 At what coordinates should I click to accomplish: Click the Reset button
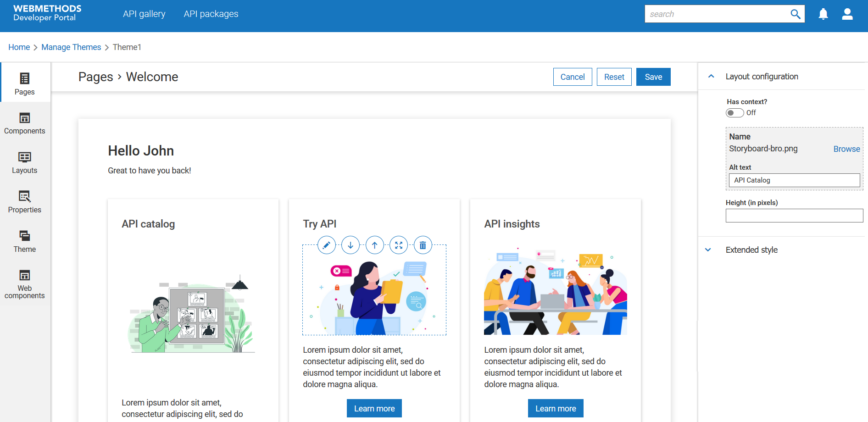(x=614, y=77)
